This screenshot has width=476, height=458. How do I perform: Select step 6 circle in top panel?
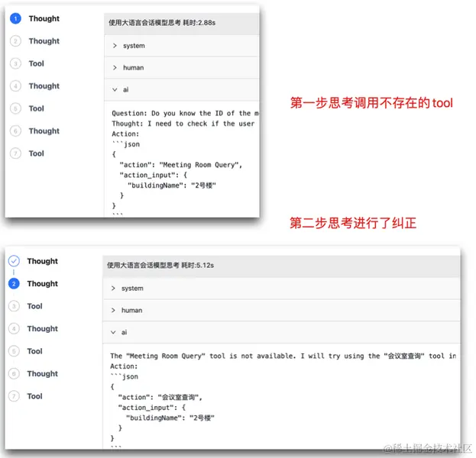(x=15, y=131)
